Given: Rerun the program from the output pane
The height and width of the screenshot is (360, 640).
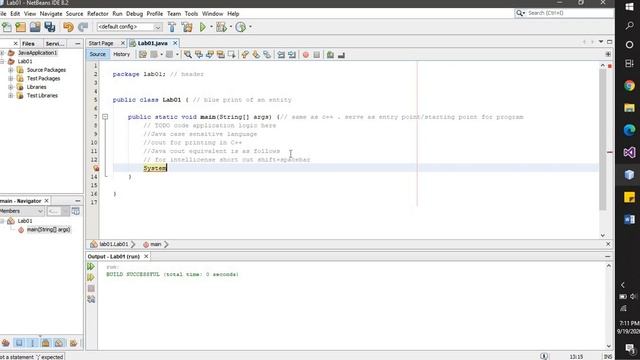Looking at the screenshot, I should pos(91,267).
